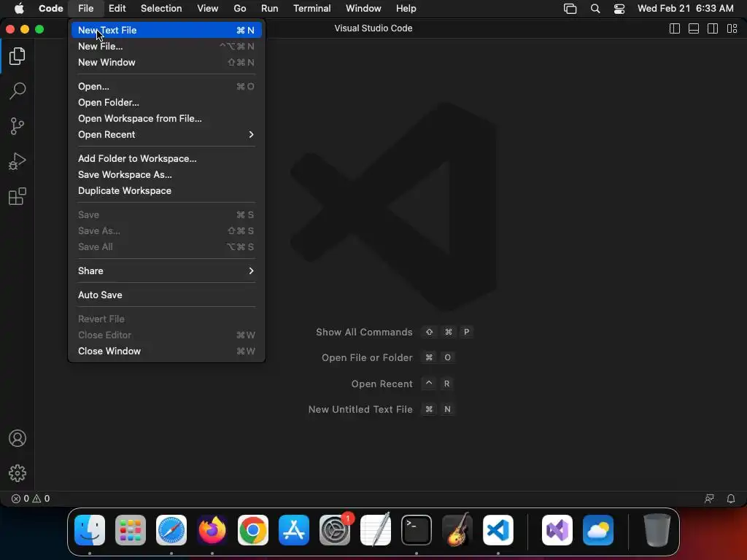Open the Apple menu
The height and width of the screenshot is (560, 747).
coord(19,9)
